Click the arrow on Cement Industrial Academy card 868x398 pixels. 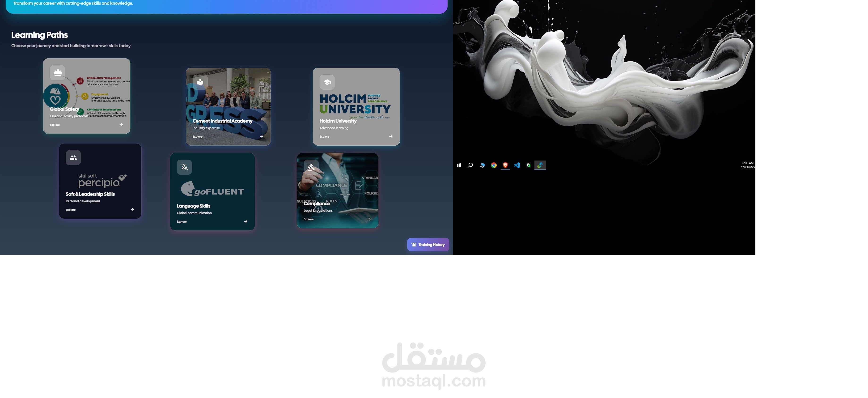[x=262, y=136]
